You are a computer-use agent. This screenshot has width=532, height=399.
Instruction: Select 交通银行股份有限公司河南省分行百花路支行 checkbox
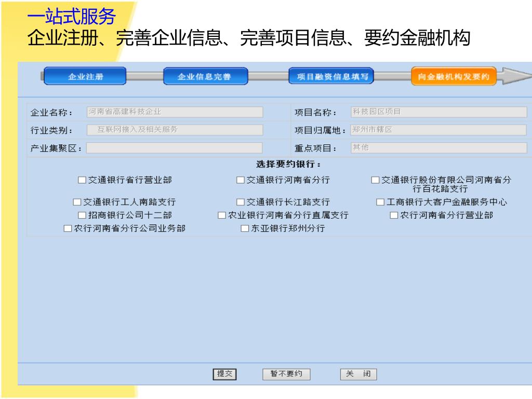pos(375,180)
